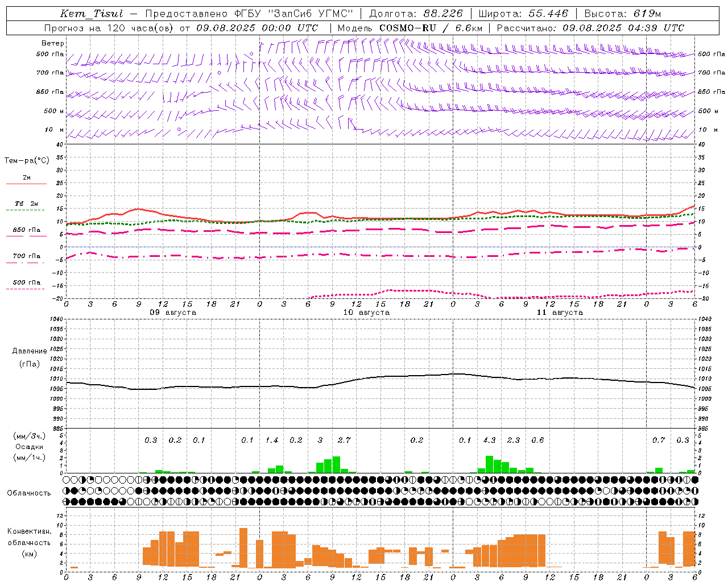Image resolution: width=728 pixels, height=582 pixels.
Task: Click the '500 гПа' temperature legend entry
Action: [27, 282]
